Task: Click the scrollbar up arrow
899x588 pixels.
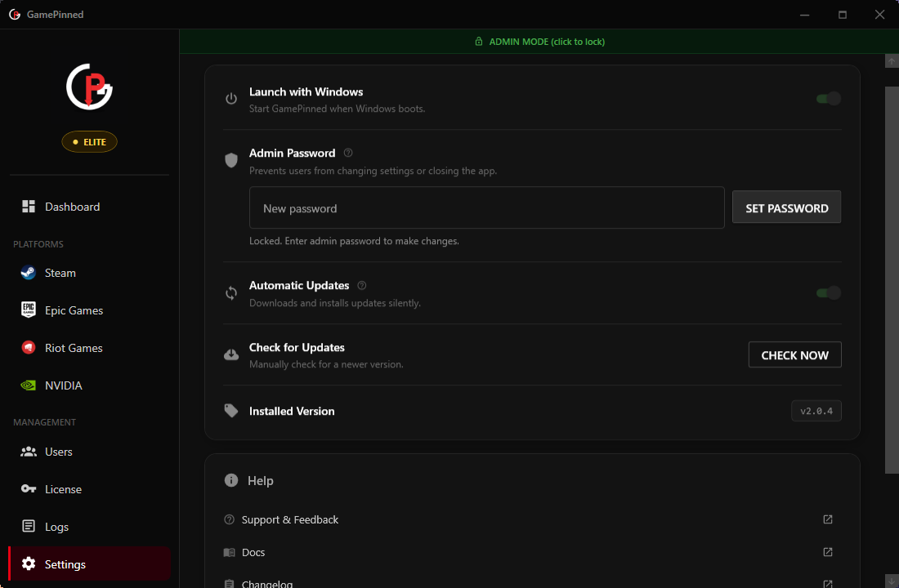Action: point(892,60)
